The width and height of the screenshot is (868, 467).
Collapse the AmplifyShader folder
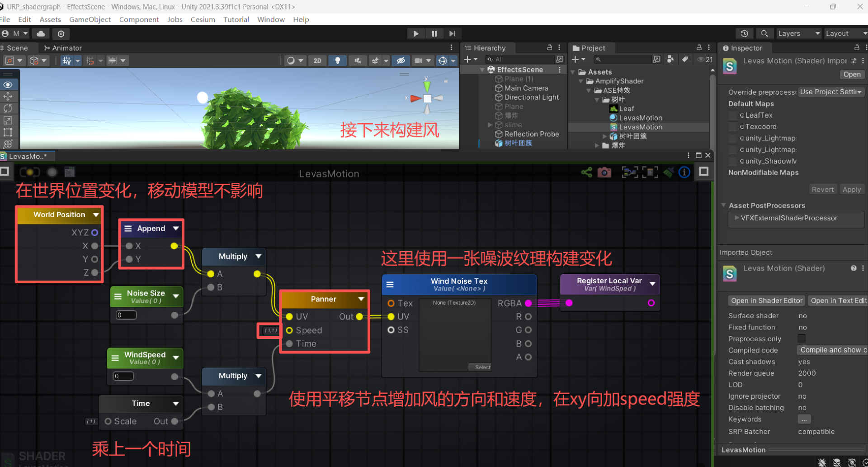pos(581,81)
